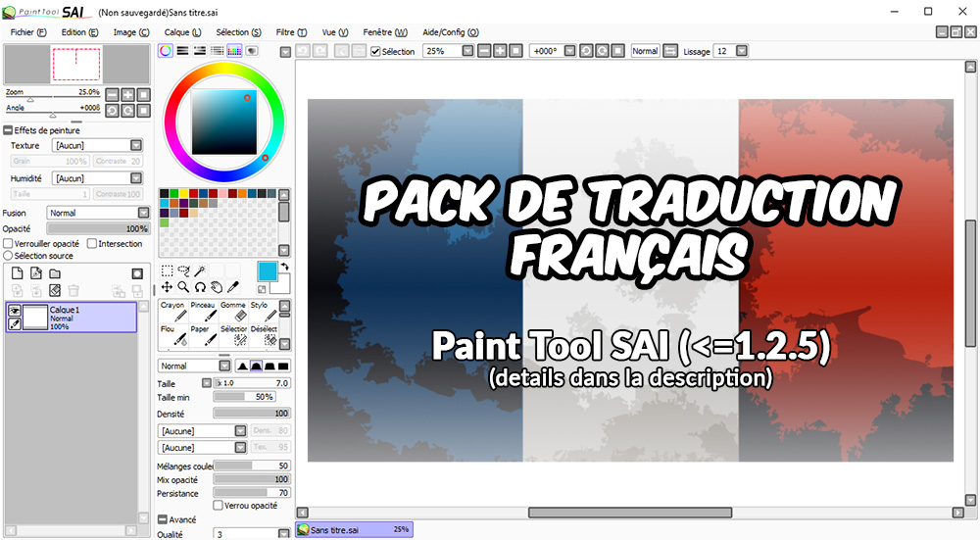Select the flat brush edge shape
Image resolution: width=980 pixels, height=540 pixels.
283,366
